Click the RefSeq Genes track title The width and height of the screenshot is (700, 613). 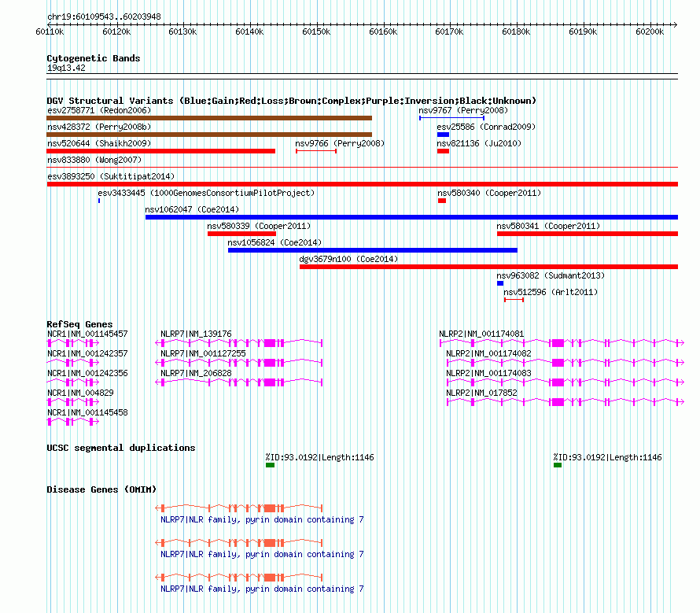click(79, 324)
